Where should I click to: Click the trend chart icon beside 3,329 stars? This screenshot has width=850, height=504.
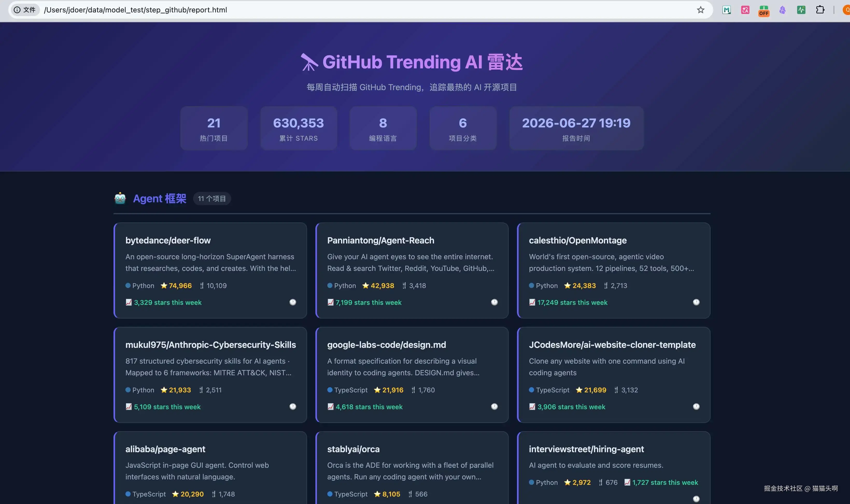pos(129,302)
